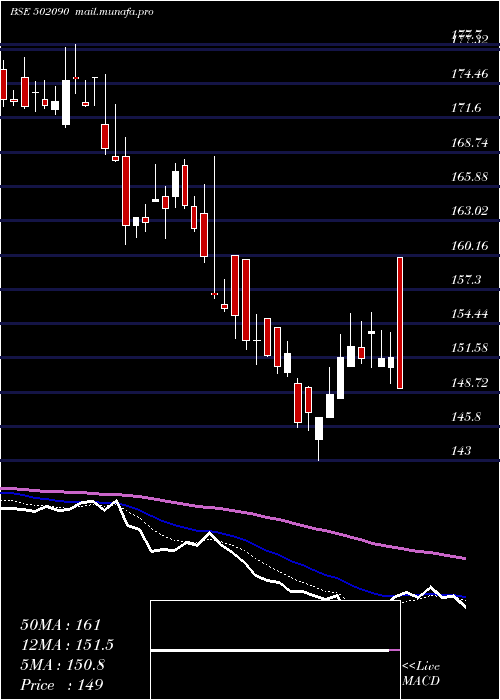Click the <<Live MACD label
This screenshot has width=500, height=700.
pyautogui.click(x=421, y=674)
